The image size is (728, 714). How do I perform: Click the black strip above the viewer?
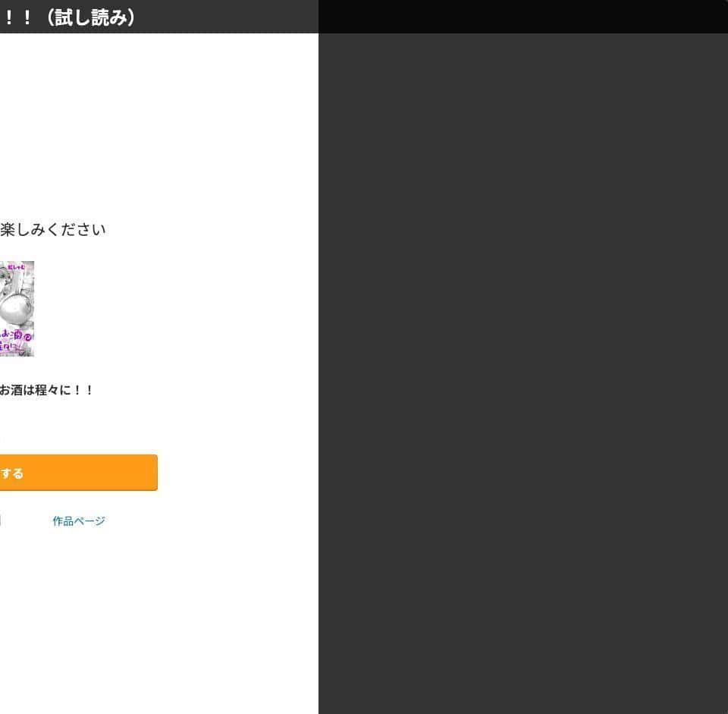click(x=523, y=16)
